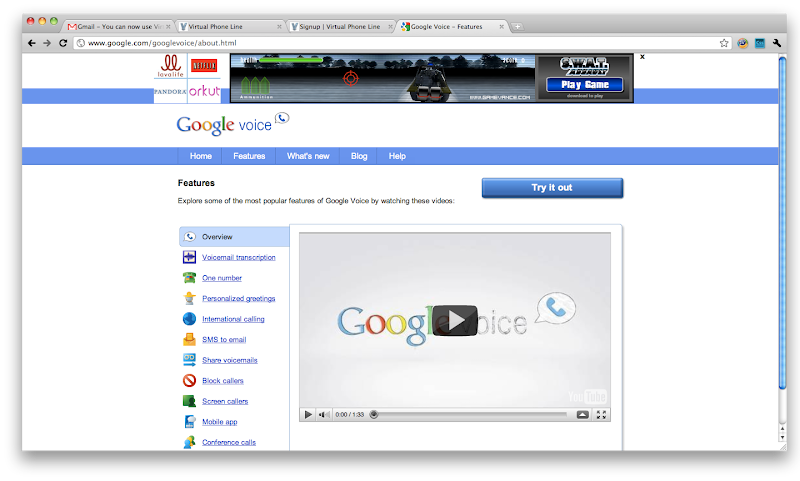Open the wrench settings menu
Image resolution: width=800 pixels, height=481 pixels.
[x=777, y=43]
